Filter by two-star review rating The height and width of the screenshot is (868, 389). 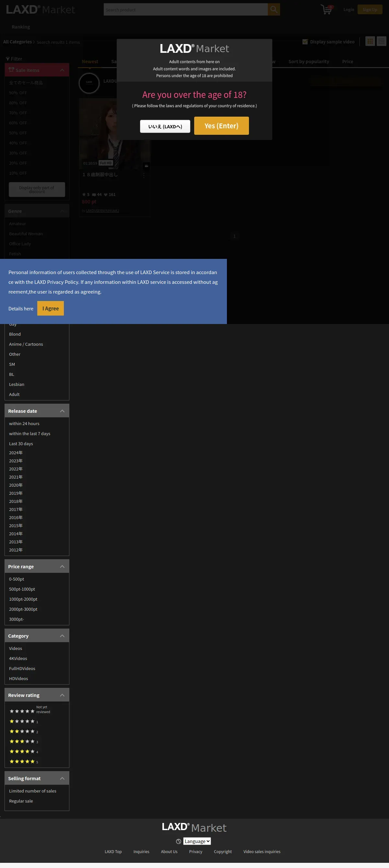[x=24, y=732]
